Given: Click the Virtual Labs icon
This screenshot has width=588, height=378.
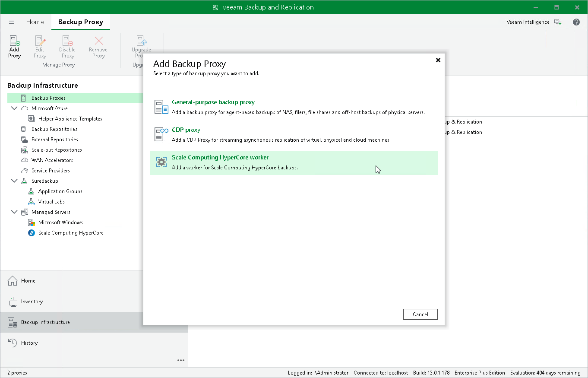Looking at the screenshot, I should (x=31, y=202).
